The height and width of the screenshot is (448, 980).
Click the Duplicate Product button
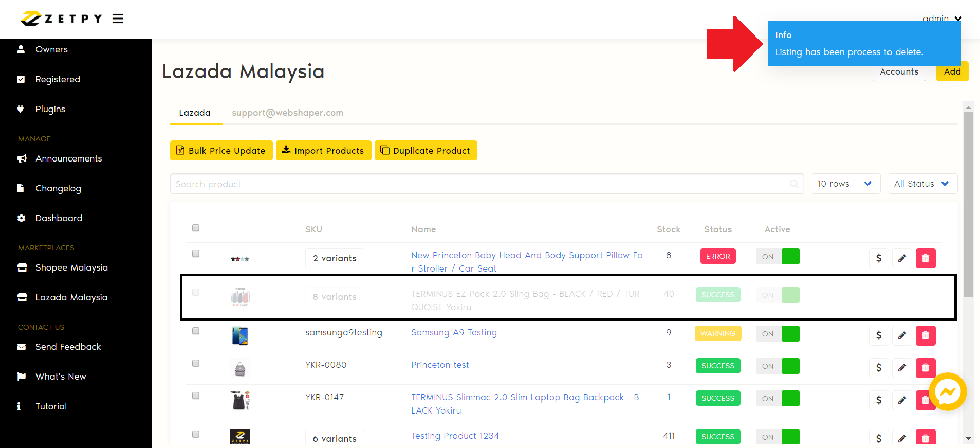click(426, 151)
